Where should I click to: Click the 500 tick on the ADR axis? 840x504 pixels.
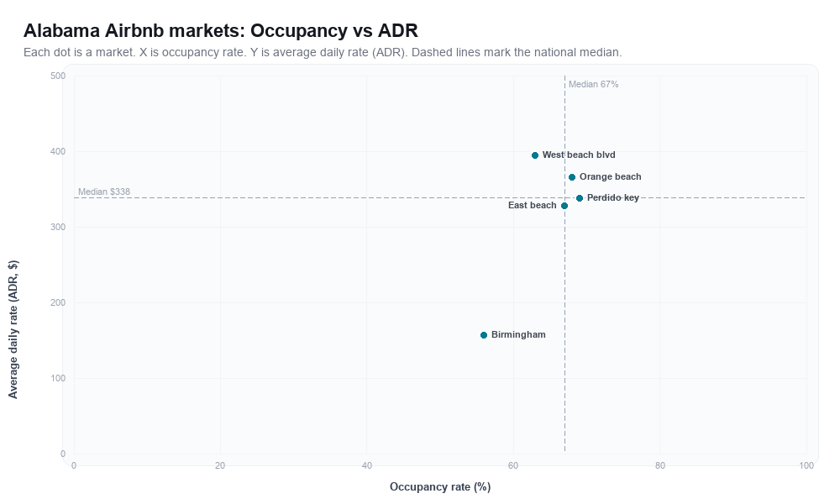58,76
